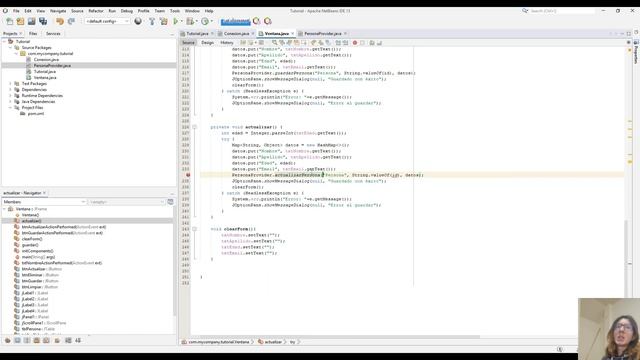
Task: Expand the Test Packages node
Action: [10, 84]
